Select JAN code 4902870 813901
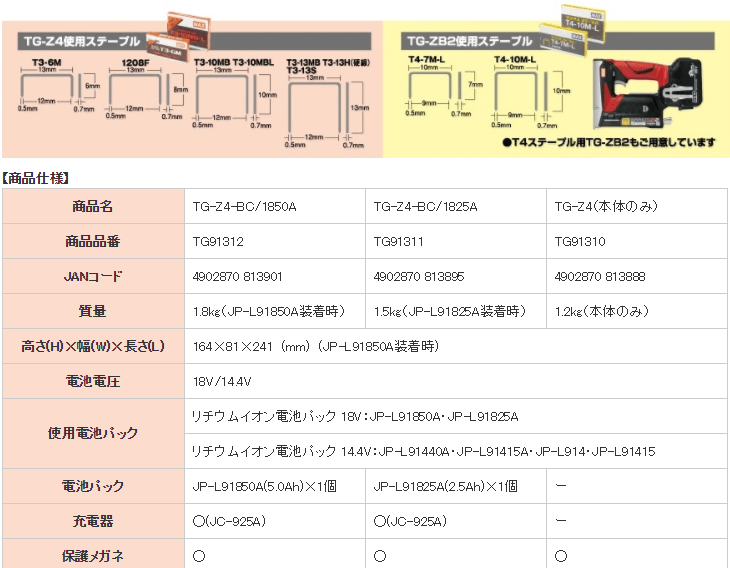This screenshot has width=730, height=568. click(237, 277)
